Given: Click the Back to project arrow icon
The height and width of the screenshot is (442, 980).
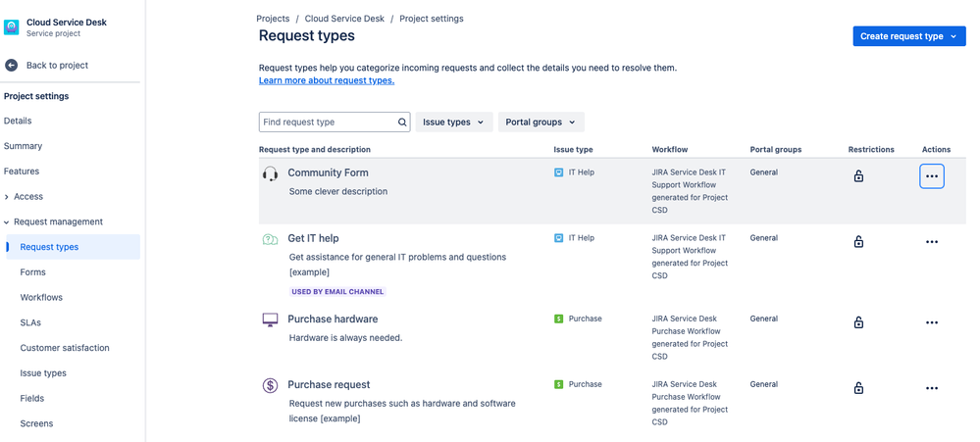Looking at the screenshot, I should tap(12, 66).
